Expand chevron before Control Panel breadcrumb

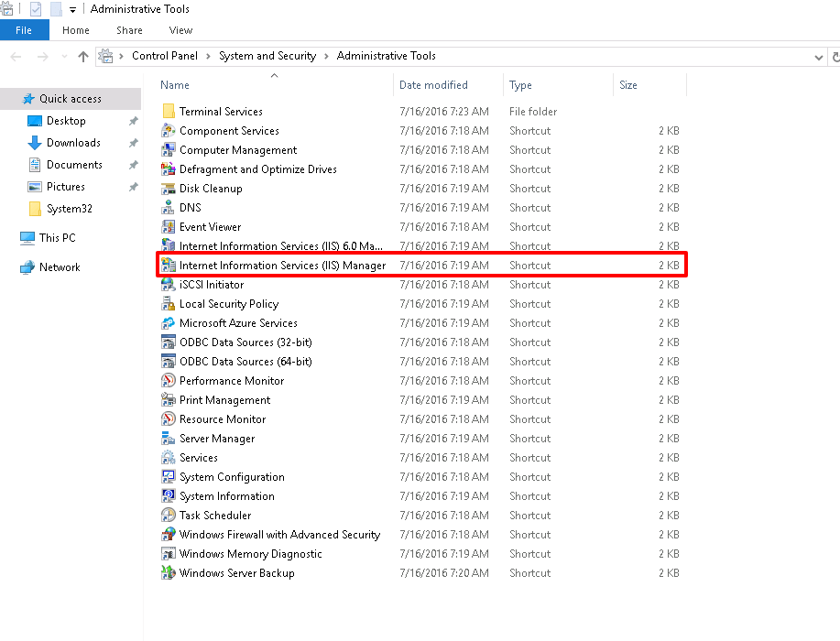pos(121,56)
